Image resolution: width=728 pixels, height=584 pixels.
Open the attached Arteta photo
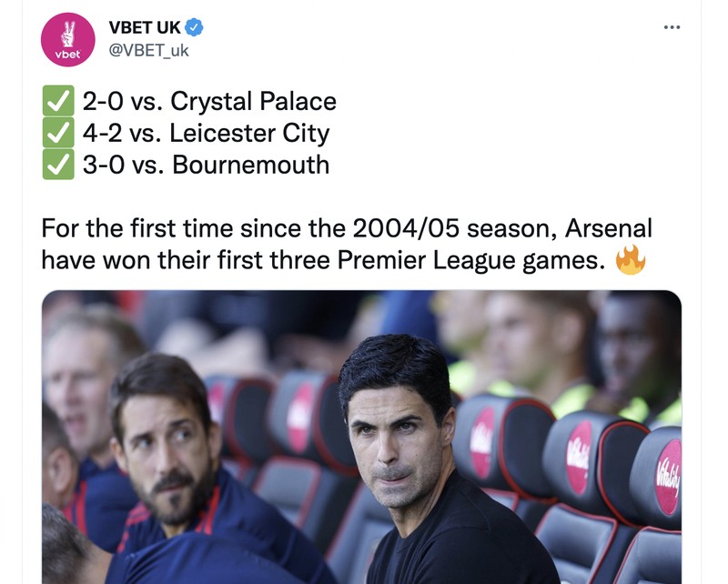(x=364, y=437)
